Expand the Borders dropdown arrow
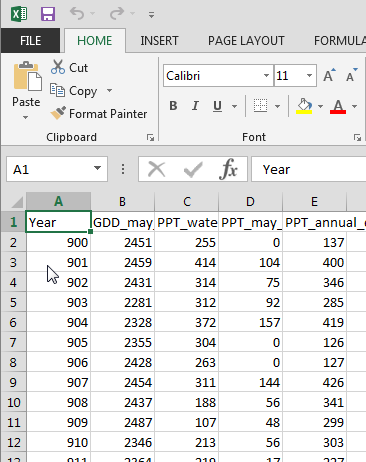The height and width of the screenshot is (462, 366). pyautogui.click(x=277, y=106)
